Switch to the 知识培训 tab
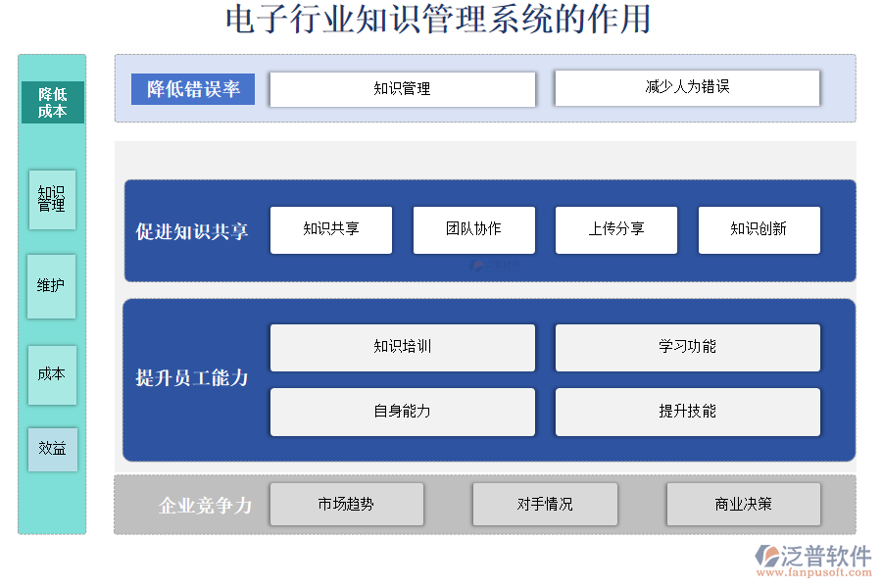The height and width of the screenshot is (588, 882). point(404,347)
